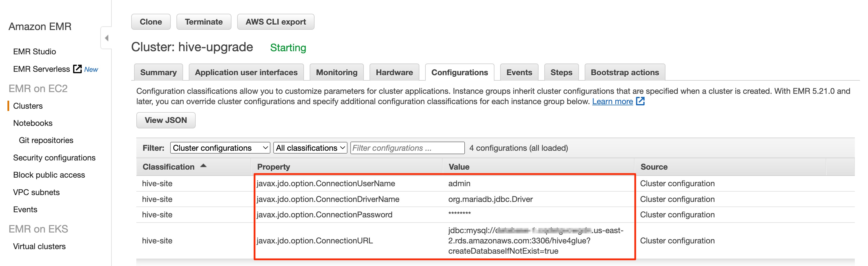
Task: Click the AWS CLI export button
Action: coord(276,22)
